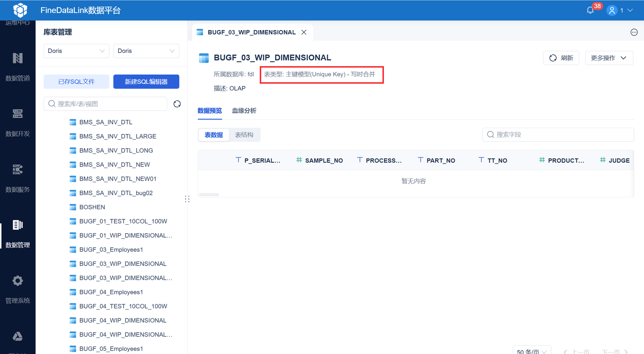644x354 pixels.
Task: Click the panel resize handle dots
Action: point(187,199)
